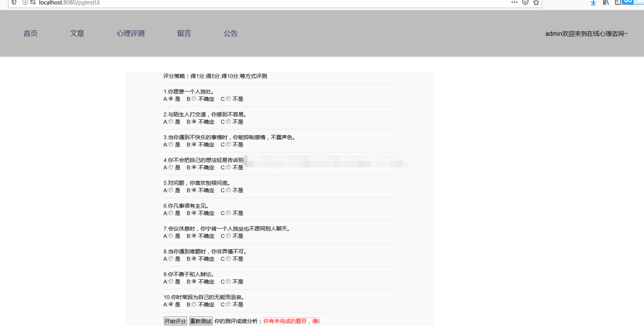Screen dimensions: 644x331
Task: Click the Save to Pocket icon
Action: [x=525, y=2]
